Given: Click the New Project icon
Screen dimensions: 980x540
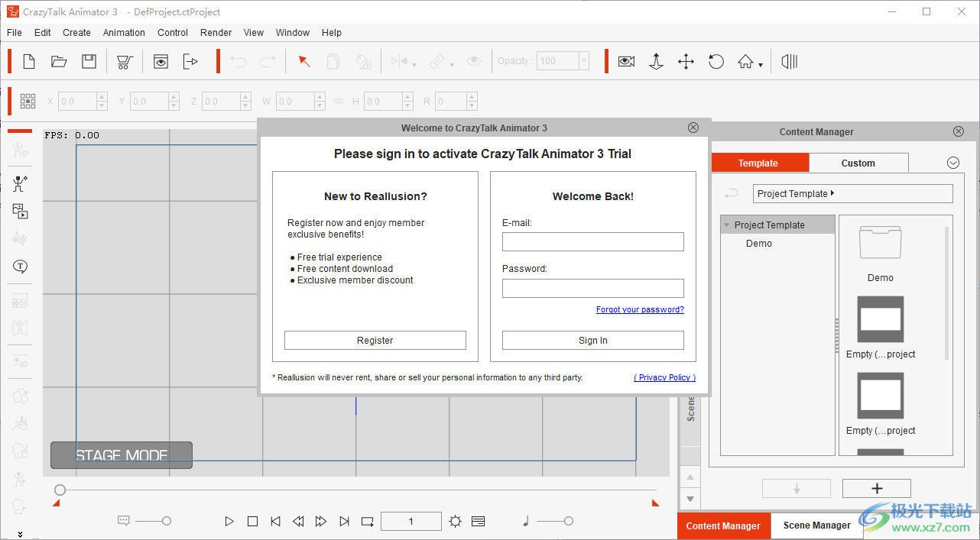Looking at the screenshot, I should [x=29, y=61].
